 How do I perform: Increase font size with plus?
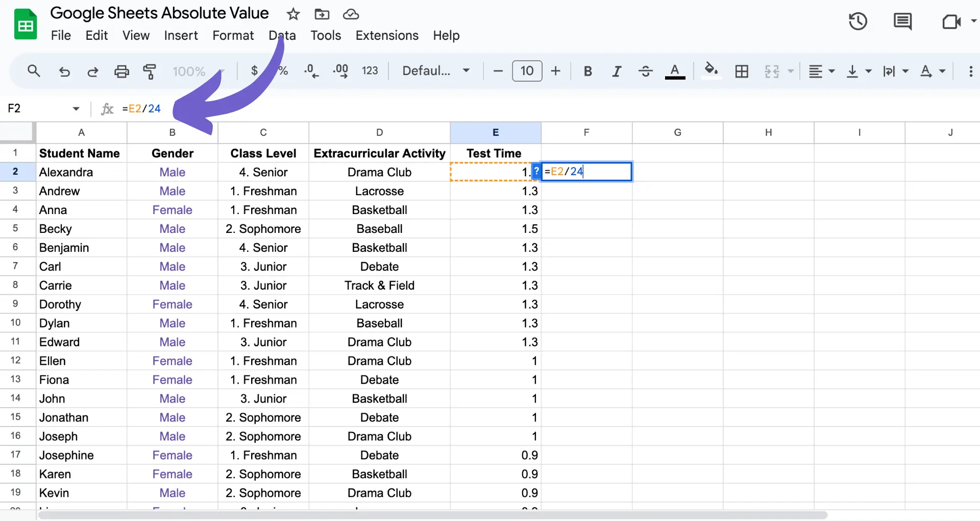pyautogui.click(x=556, y=71)
